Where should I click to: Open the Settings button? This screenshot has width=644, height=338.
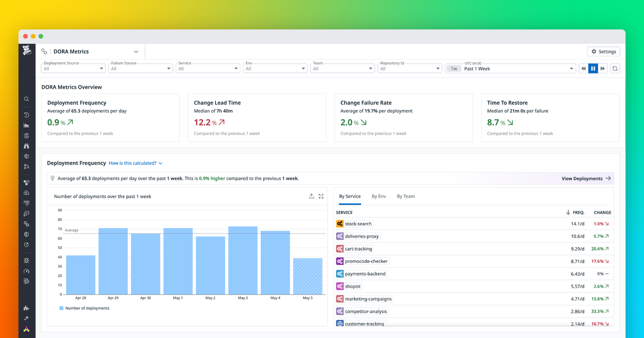[604, 52]
